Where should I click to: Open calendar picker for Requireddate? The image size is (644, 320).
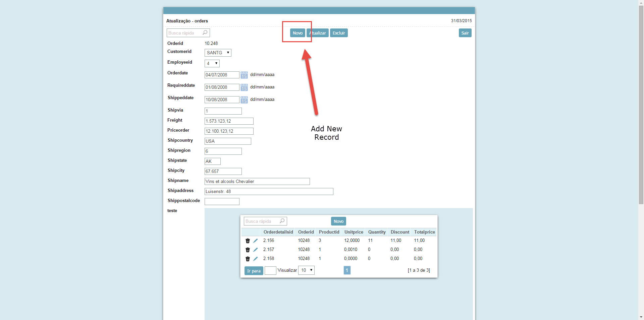244,87
